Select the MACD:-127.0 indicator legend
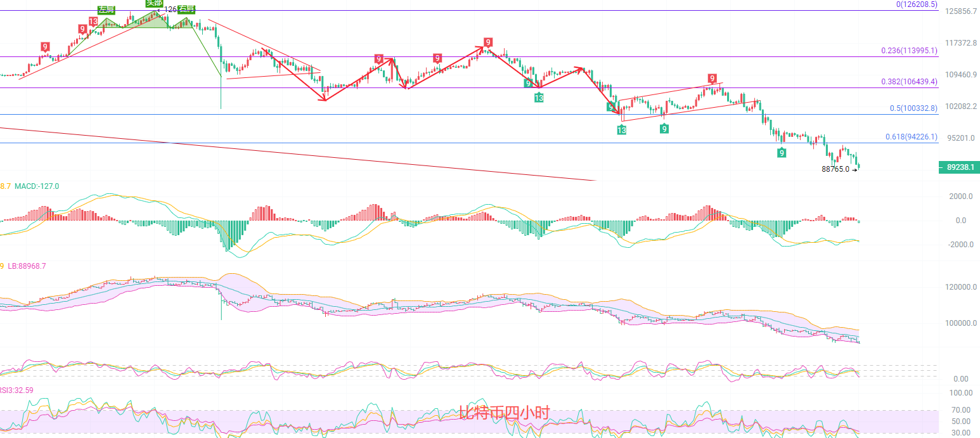 (x=37, y=186)
